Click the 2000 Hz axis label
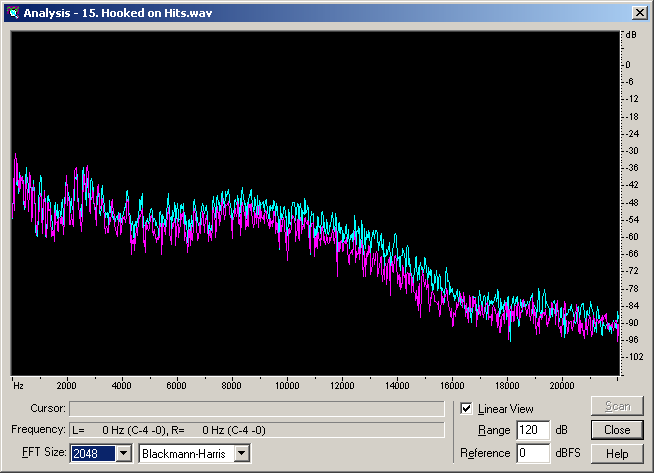Screen dimensions: 654x473 (x=66, y=386)
